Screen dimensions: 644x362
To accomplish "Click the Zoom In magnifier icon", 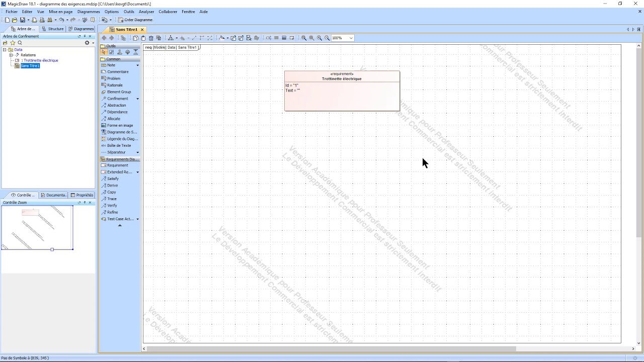I will pos(319,38).
